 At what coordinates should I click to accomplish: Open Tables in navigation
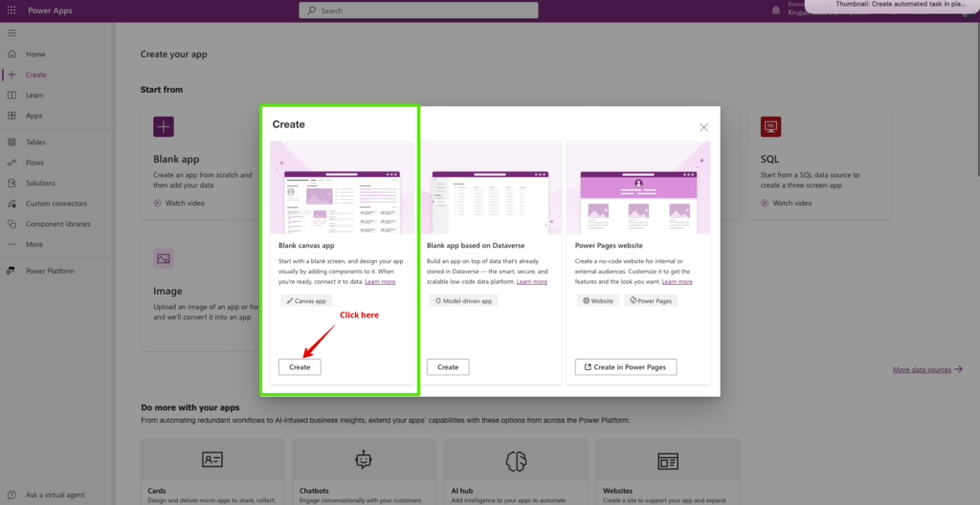[x=35, y=142]
